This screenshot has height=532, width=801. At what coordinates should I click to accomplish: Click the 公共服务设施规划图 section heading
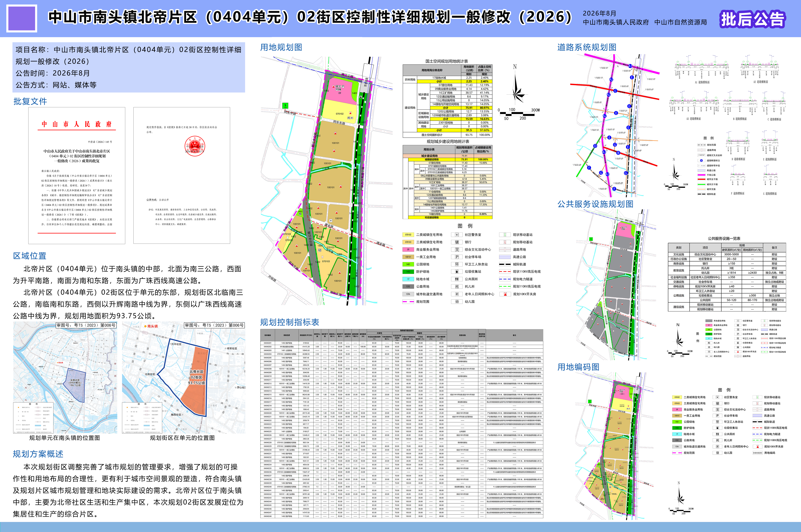(595, 204)
